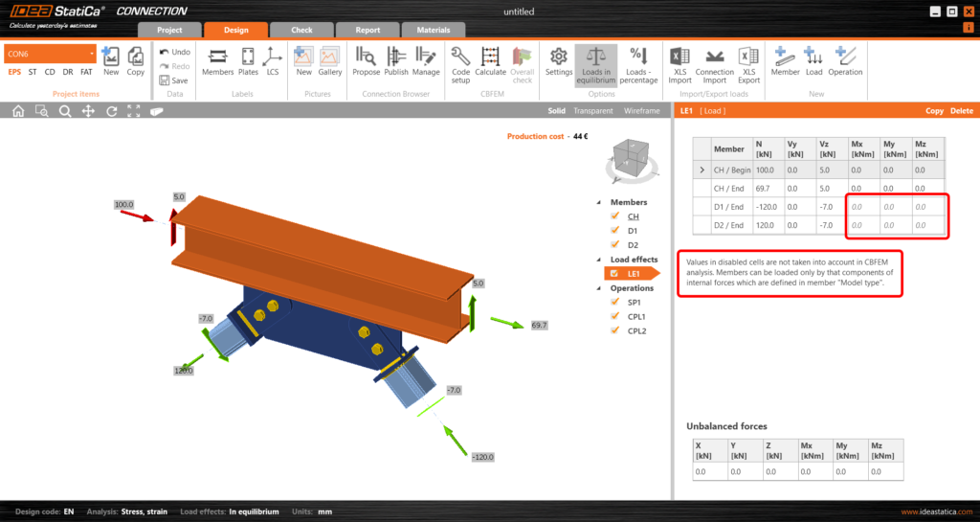Viewport: 980px width, 522px height.
Task: Click the home view icon
Action: click(x=18, y=111)
